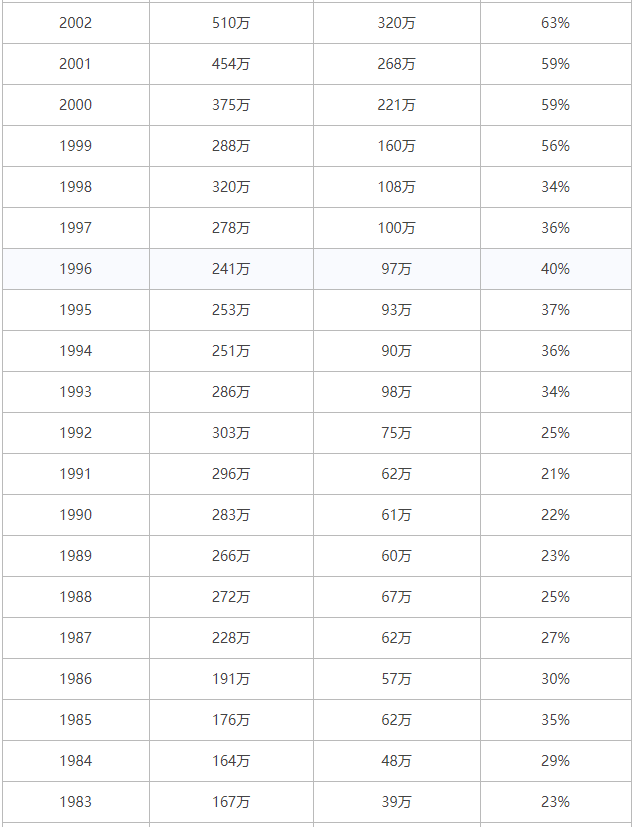
Task: Select the 2001 year cell
Action: click(75, 64)
